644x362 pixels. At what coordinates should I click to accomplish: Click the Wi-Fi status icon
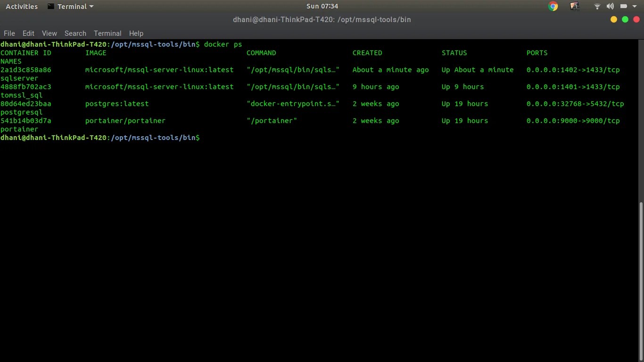coord(597,6)
